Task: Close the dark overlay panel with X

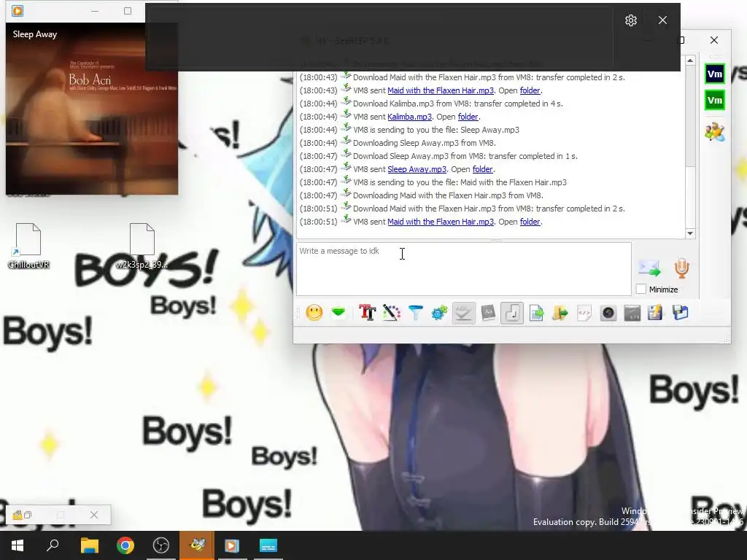Action: pos(662,20)
